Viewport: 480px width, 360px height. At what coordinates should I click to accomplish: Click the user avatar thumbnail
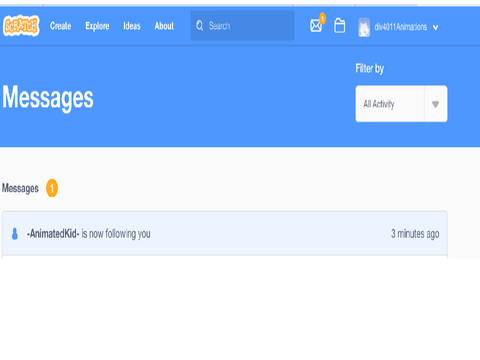click(x=364, y=27)
